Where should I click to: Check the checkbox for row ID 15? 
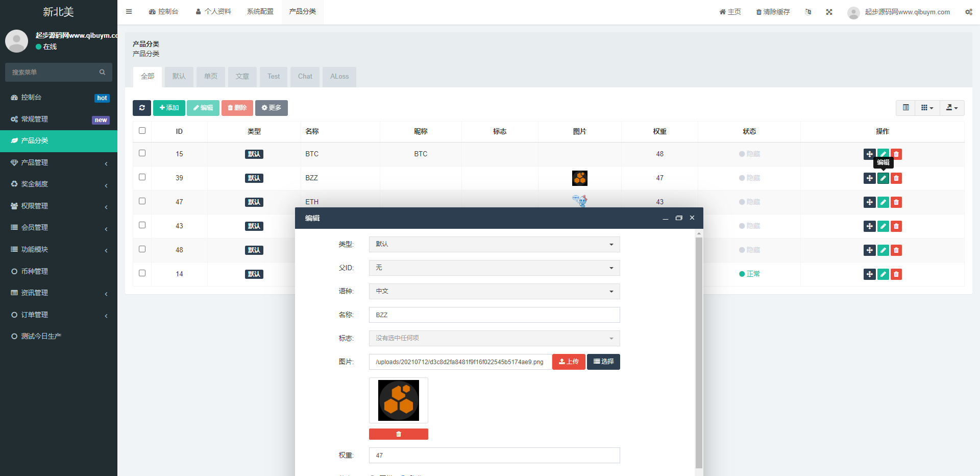tap(142, 153)
